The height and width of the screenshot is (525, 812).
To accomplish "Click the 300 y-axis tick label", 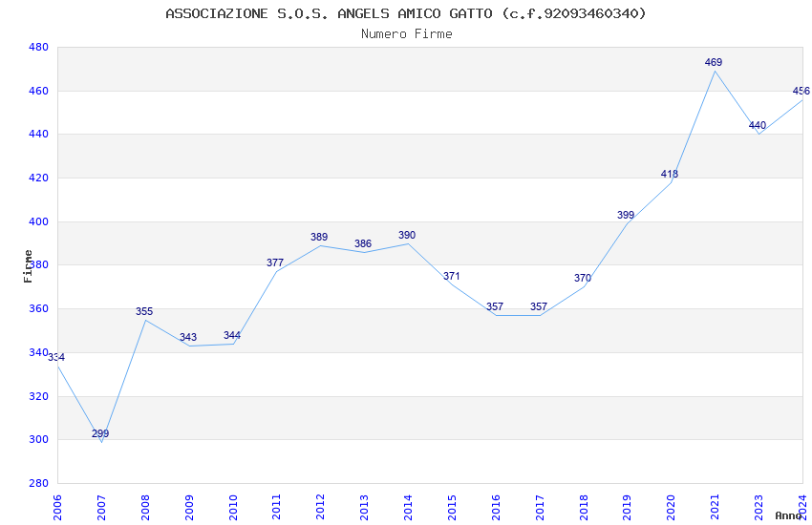I will pos(38,439).
